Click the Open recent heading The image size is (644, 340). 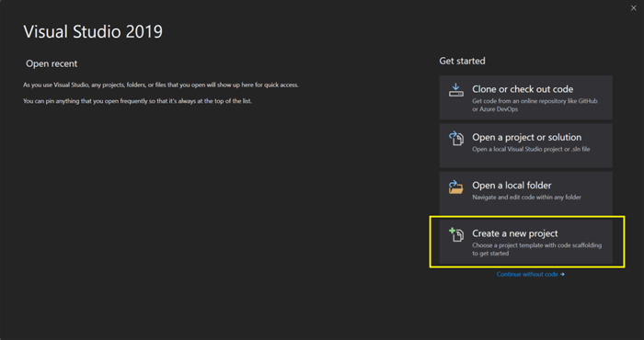point(52,64)
